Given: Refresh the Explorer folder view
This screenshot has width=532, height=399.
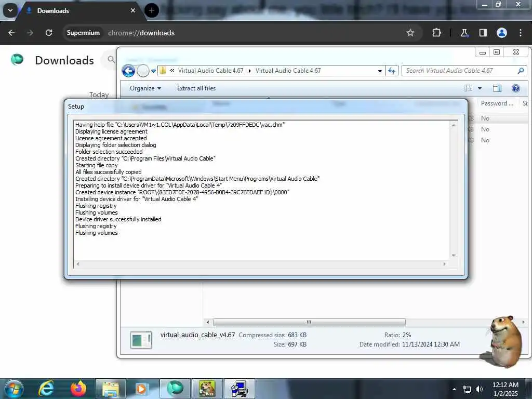Looking at the screenshot, I should tap(392, 71).
